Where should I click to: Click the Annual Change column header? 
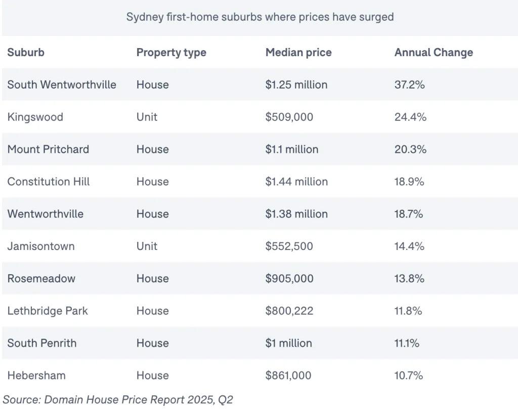434,53
